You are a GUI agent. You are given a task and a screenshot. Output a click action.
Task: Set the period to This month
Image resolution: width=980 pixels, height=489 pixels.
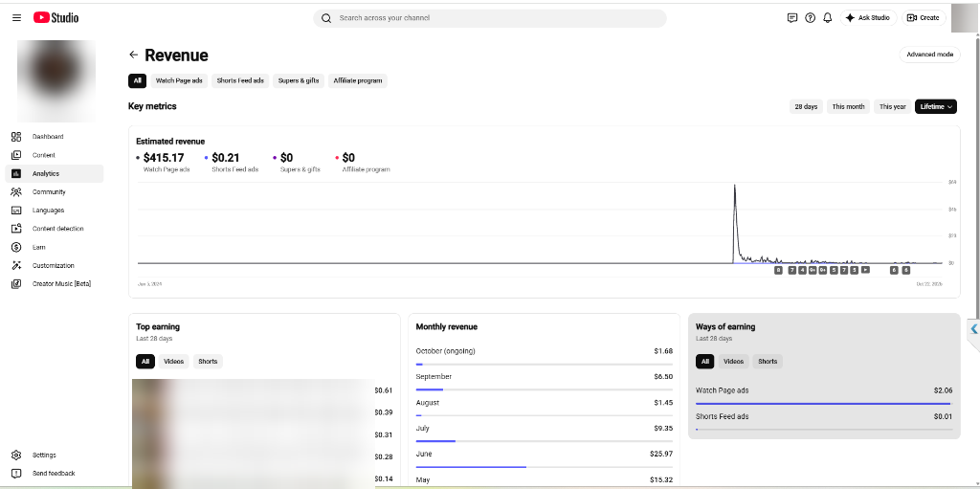pyautogui.click(x=848, y=107)
